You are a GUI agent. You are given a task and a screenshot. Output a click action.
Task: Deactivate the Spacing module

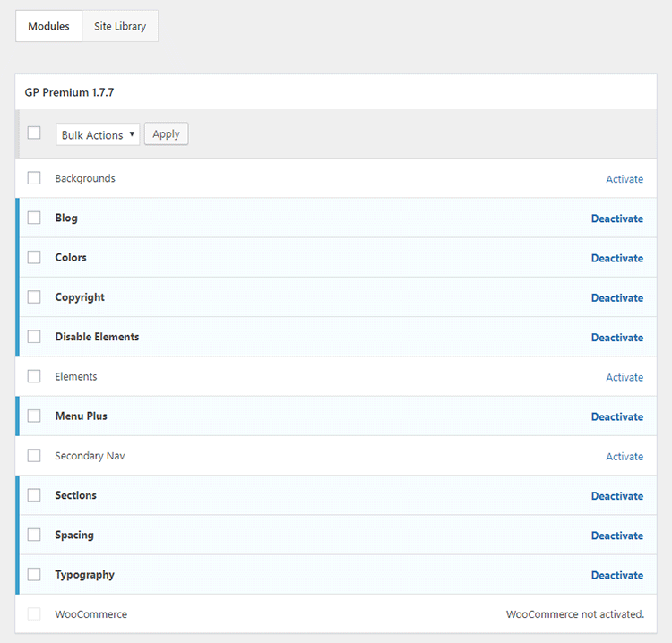click(617, 536)
